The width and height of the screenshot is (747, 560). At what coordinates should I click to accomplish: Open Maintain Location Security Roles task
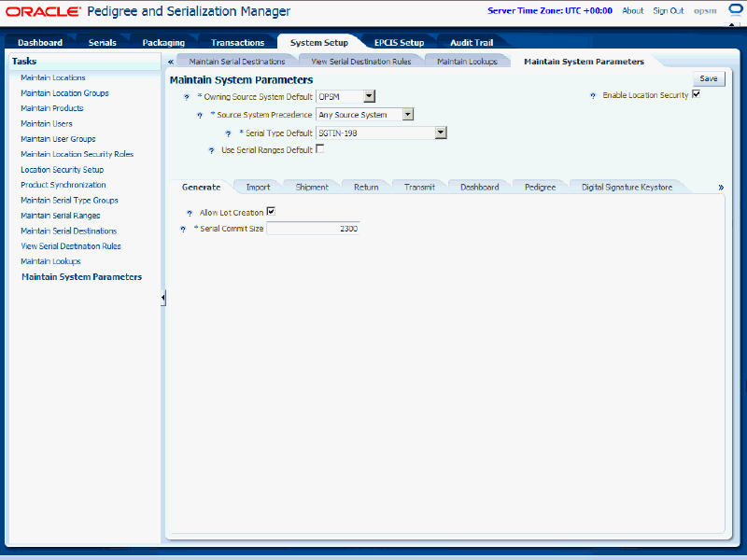click(78, 154)
